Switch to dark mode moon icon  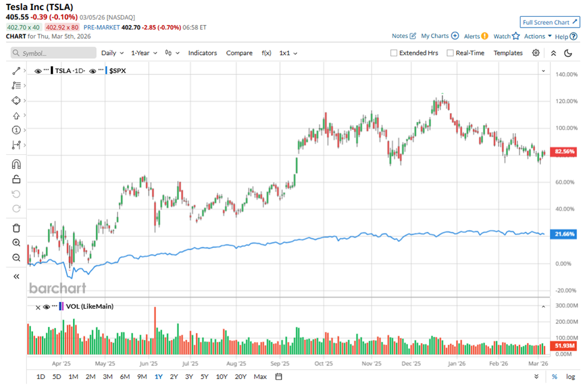[569, 53]
